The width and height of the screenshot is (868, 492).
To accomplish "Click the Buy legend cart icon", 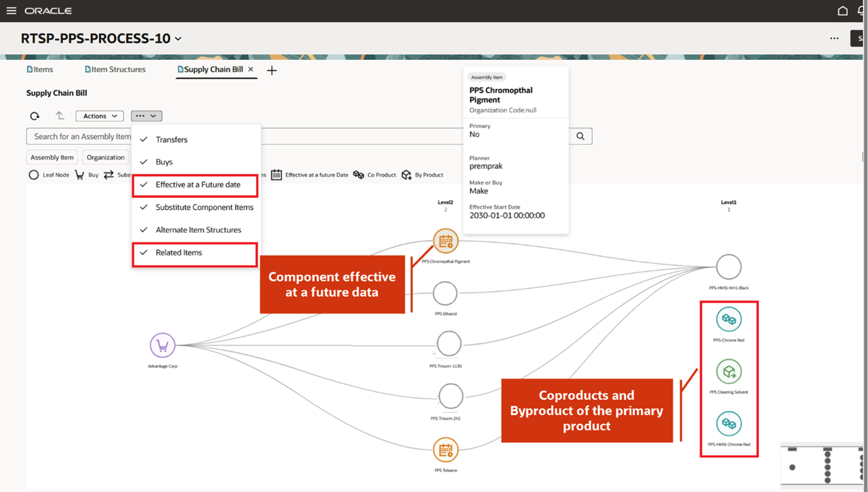I will (79, 175).
